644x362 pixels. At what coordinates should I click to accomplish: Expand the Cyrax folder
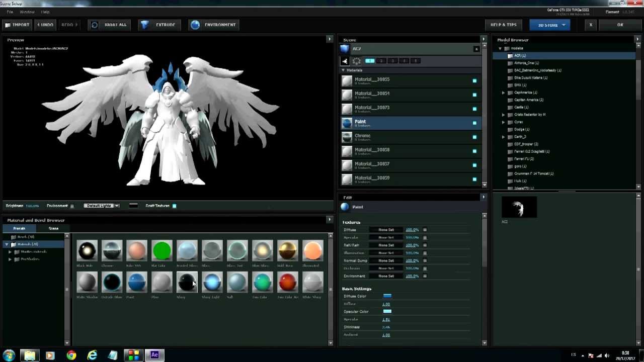pyautogui.click(x=504, y=122)
